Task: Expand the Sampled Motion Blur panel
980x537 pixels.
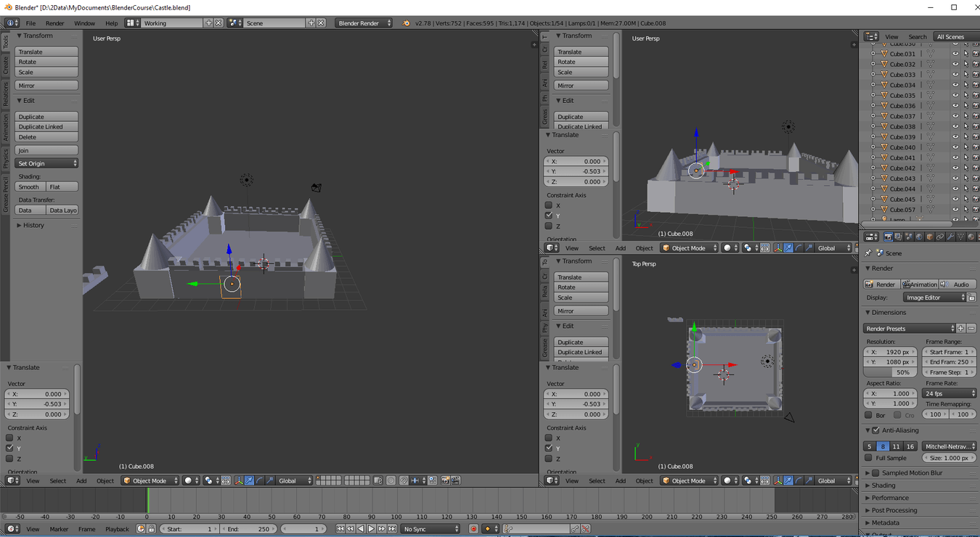Action: [x=911, y=473]
